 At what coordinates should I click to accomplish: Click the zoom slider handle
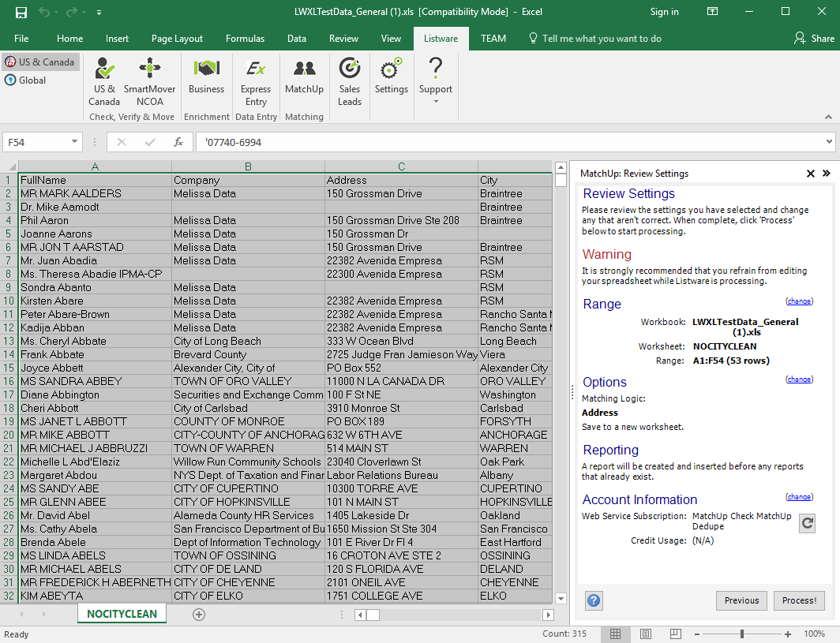[741, 634]
